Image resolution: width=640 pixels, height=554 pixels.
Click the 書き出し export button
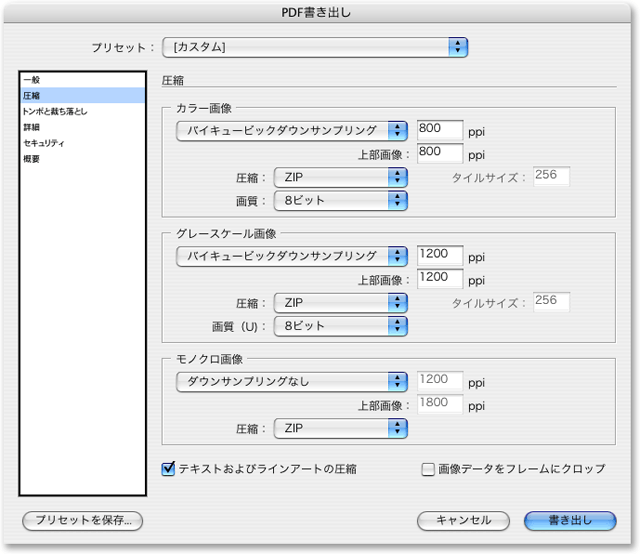click(569, 520)
